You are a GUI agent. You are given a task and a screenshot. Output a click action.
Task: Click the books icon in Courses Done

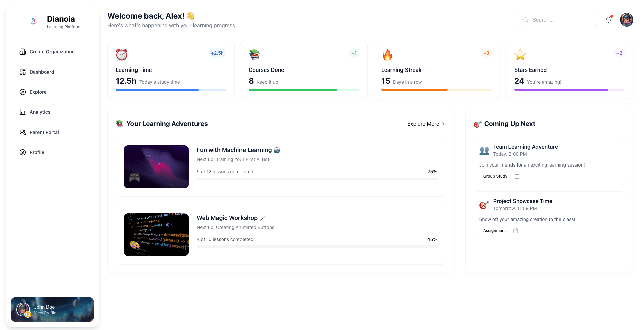[254, 54]
